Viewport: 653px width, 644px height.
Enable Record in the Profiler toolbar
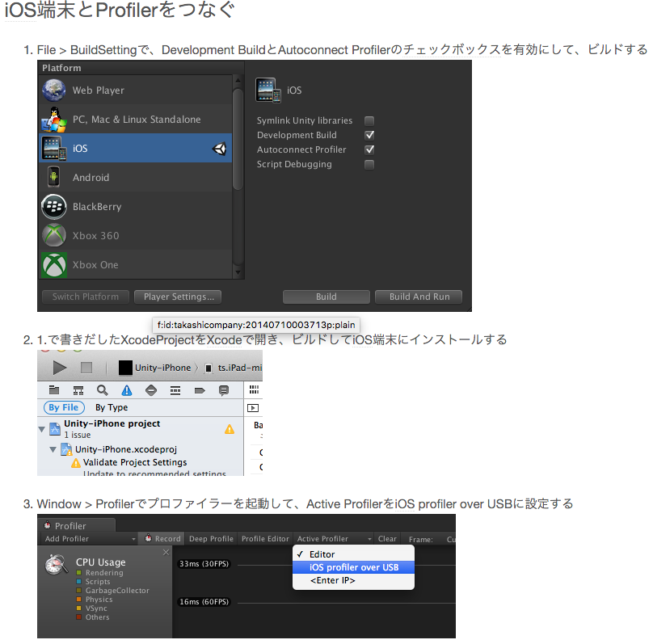[162, 539]
